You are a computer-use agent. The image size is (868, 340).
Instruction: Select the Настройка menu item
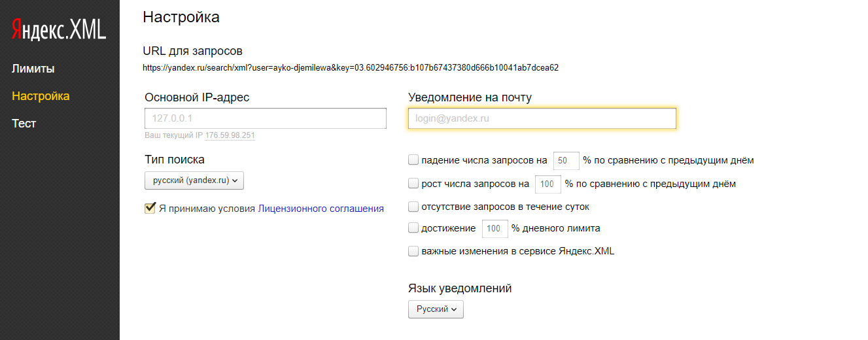click(x=41, y=96)
